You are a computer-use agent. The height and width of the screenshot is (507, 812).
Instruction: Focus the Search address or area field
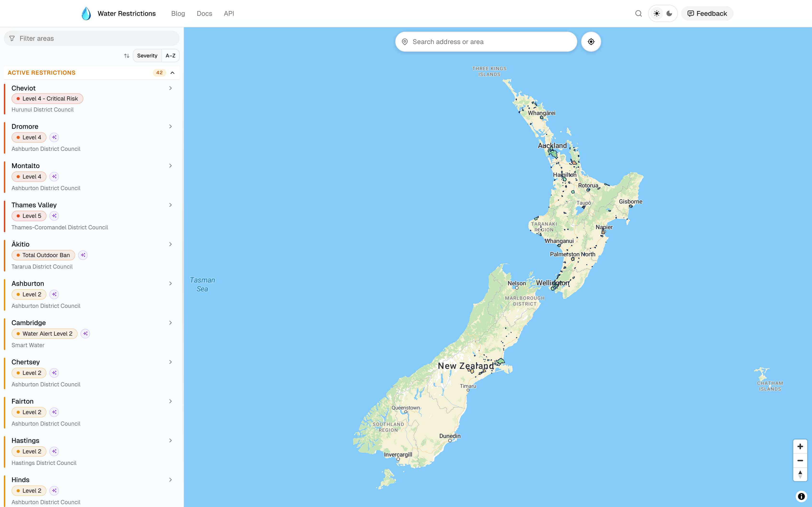[486, 42]
